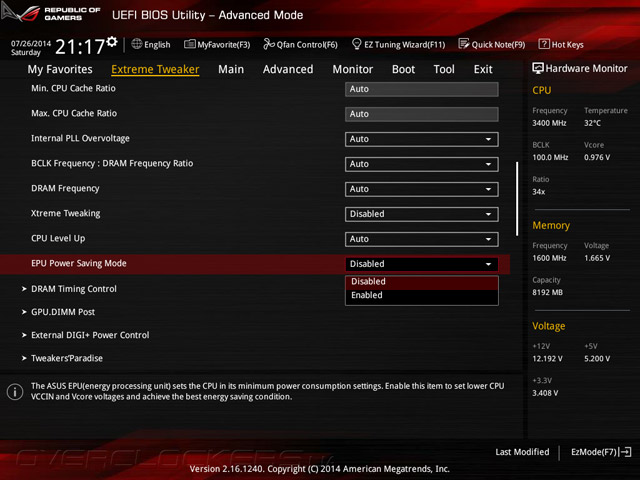Open the Advanced tab
The image size is (640, 480).
pyautogui.click(x=288, y=69)
